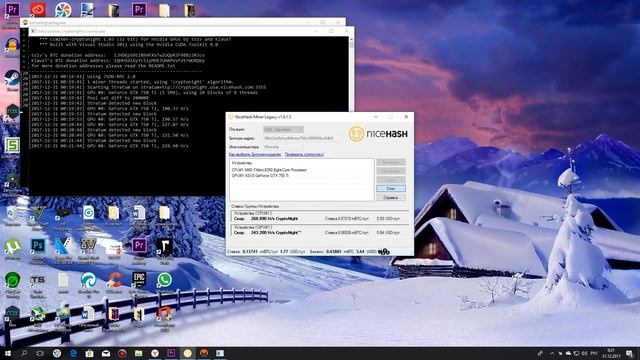This screenshot has width=640, height=360.
Task: Open the Epic Games Launcher shortcut
Action: 139,281
